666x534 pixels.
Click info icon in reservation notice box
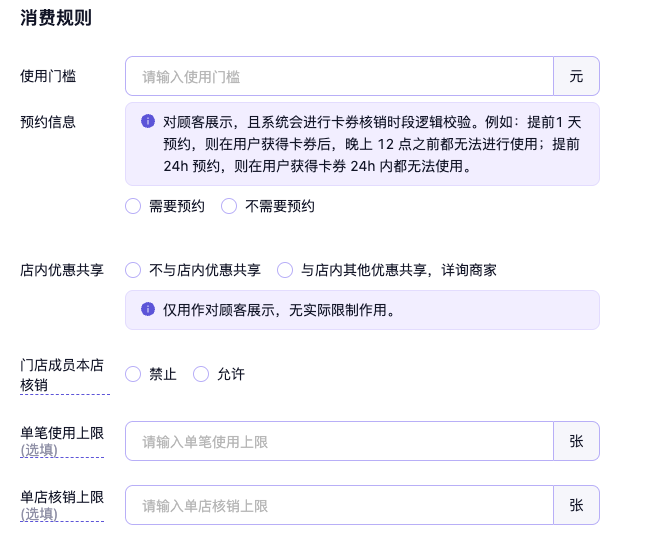148,122
